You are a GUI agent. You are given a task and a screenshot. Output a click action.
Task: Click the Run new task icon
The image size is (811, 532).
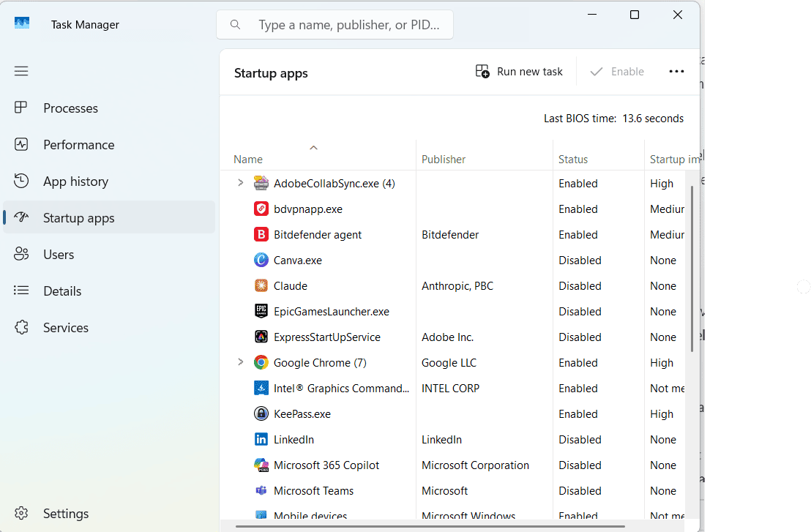pyautogui.click(x=482, y=71)
